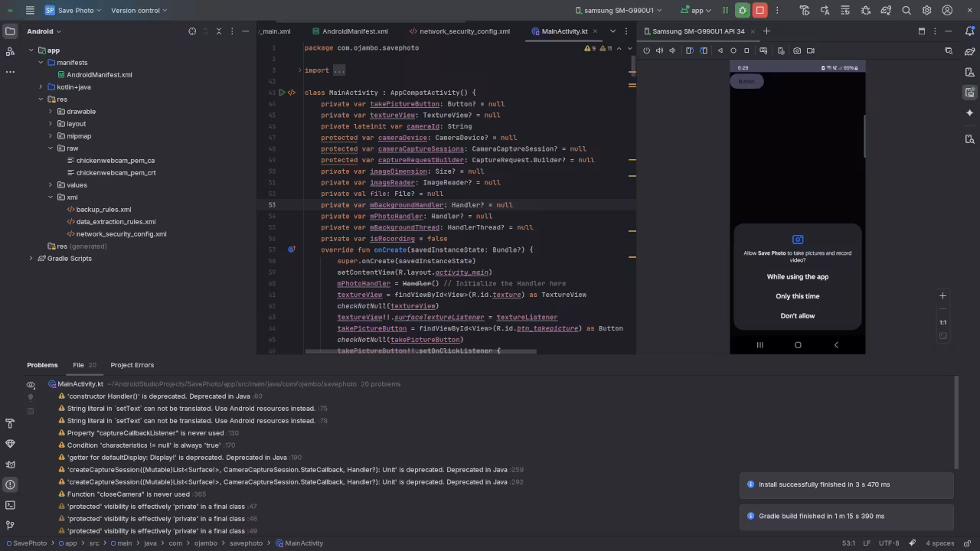Open IDE settings gear icon
Viewport: 980px width, 551px height.
point(926,11)
